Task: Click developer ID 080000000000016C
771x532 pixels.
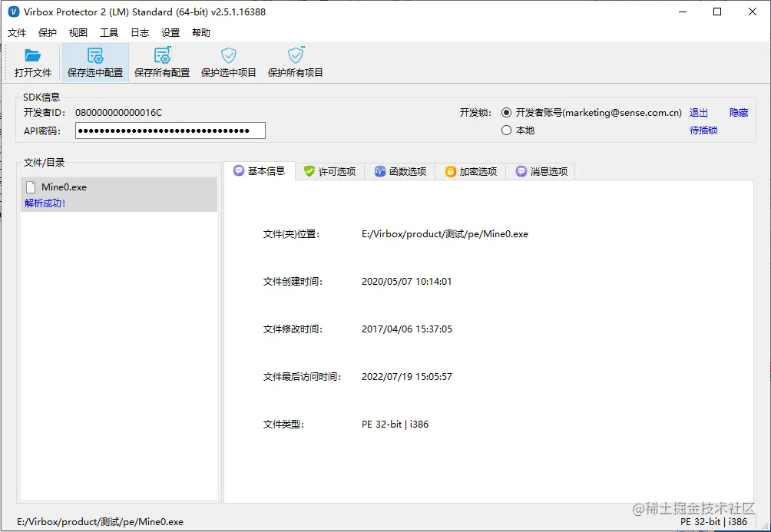Action: point(118,113)
